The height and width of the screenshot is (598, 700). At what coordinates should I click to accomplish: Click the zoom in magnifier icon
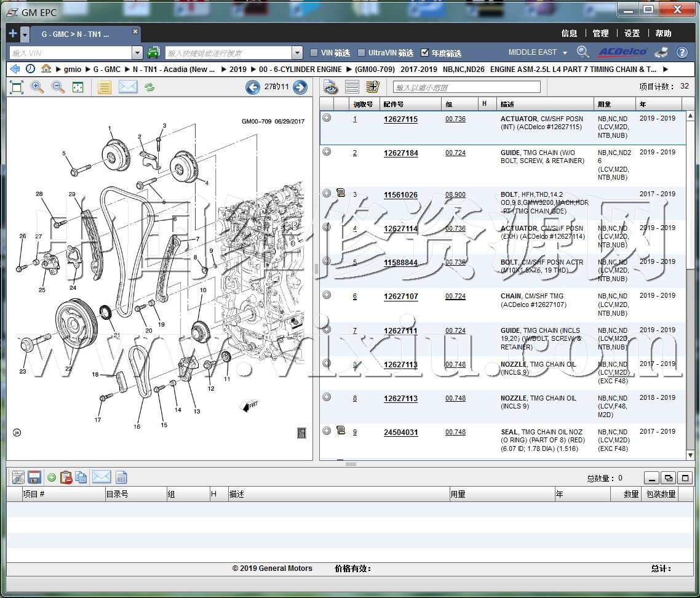tap(38, 87)
